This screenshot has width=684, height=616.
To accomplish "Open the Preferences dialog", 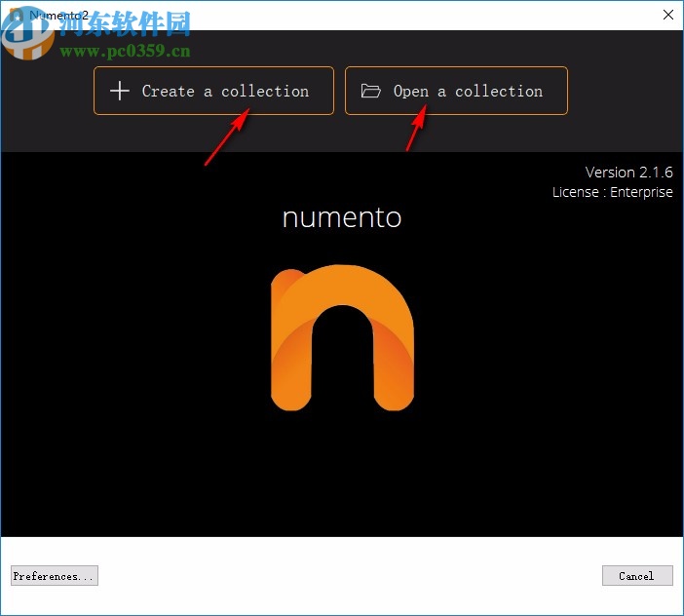I will point(55,576).
